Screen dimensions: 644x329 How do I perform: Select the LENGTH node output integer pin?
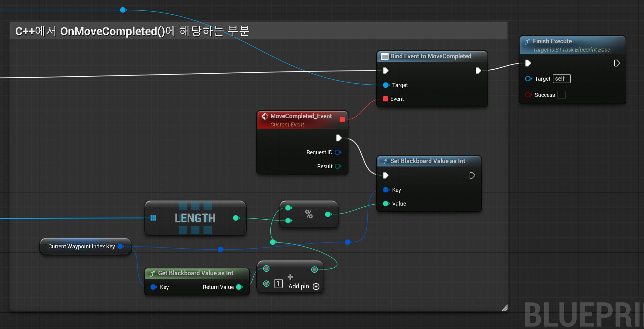(236, 218)
